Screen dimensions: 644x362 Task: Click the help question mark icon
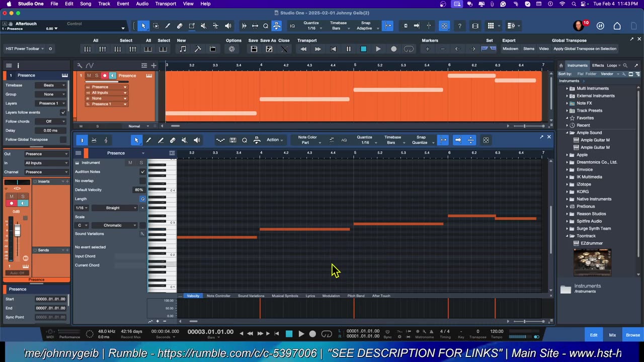(x=459, y=26)
